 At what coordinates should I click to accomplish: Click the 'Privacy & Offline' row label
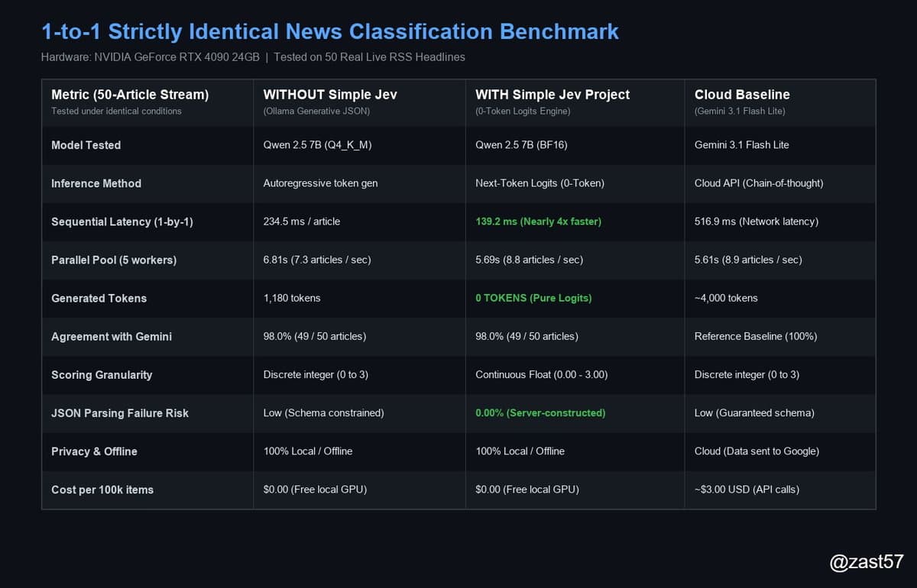click(x=94, y=451)
